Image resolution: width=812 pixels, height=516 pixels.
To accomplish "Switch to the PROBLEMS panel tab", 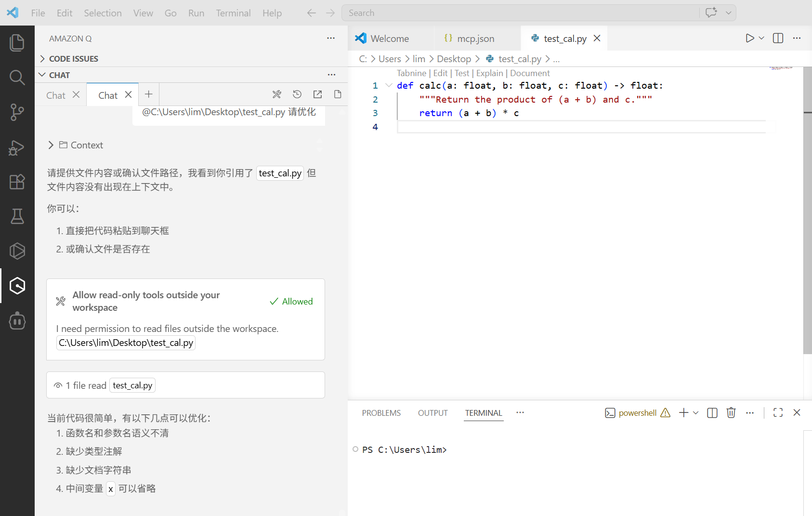I will pyautogui.click(x=381, y=413).
